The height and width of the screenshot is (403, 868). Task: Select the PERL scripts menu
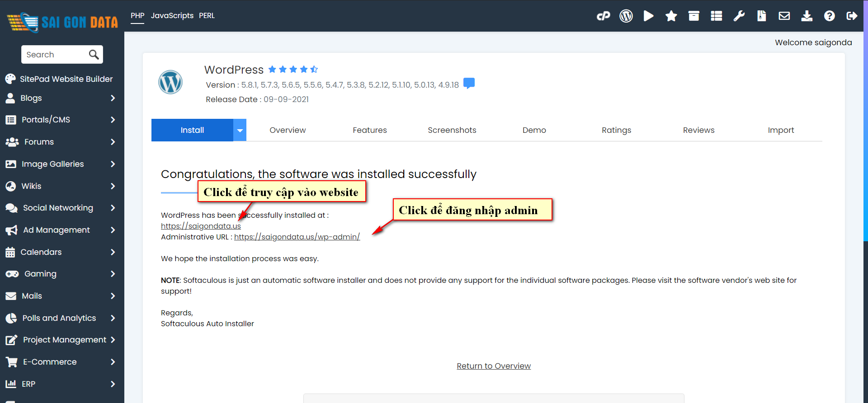207,16
